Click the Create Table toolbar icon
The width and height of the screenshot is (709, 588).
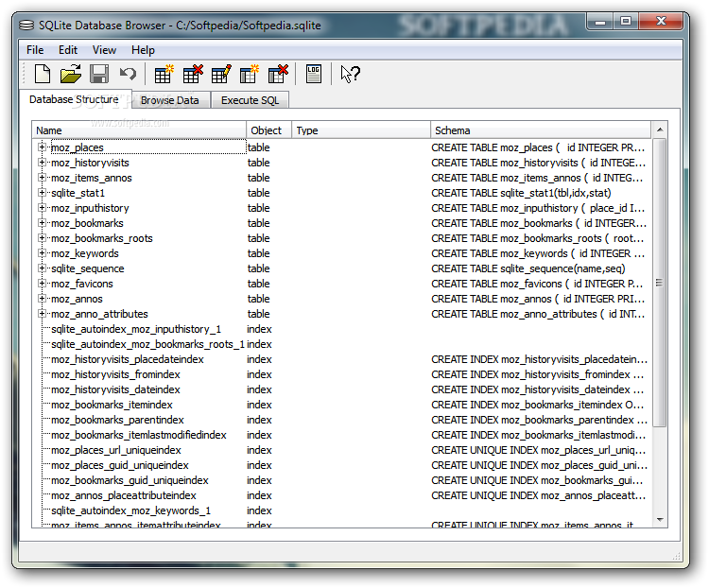pos(164,74)
